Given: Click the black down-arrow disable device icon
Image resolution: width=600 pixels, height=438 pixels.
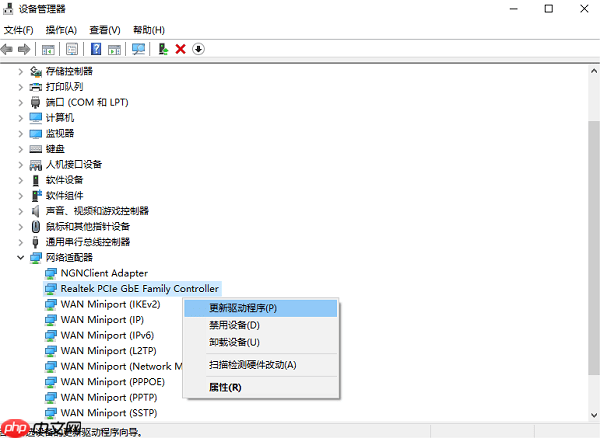Looking at the screenshot, I should 198,49.
